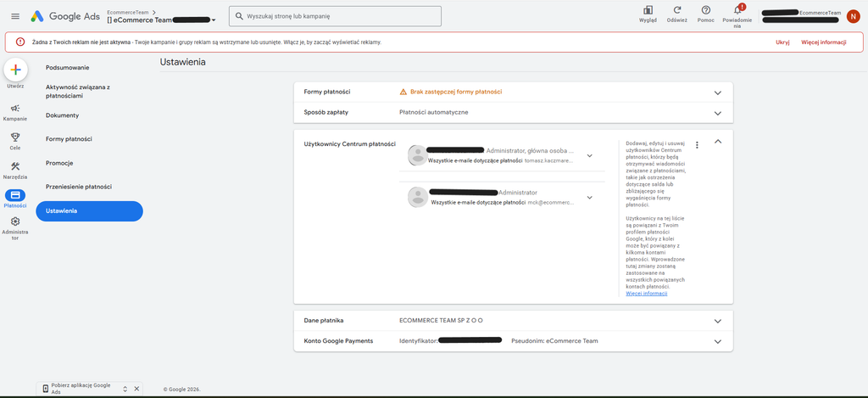Click ECOMMERCE TEAM SP Z O O text
The image size is (868, 398).
(441, 321)
